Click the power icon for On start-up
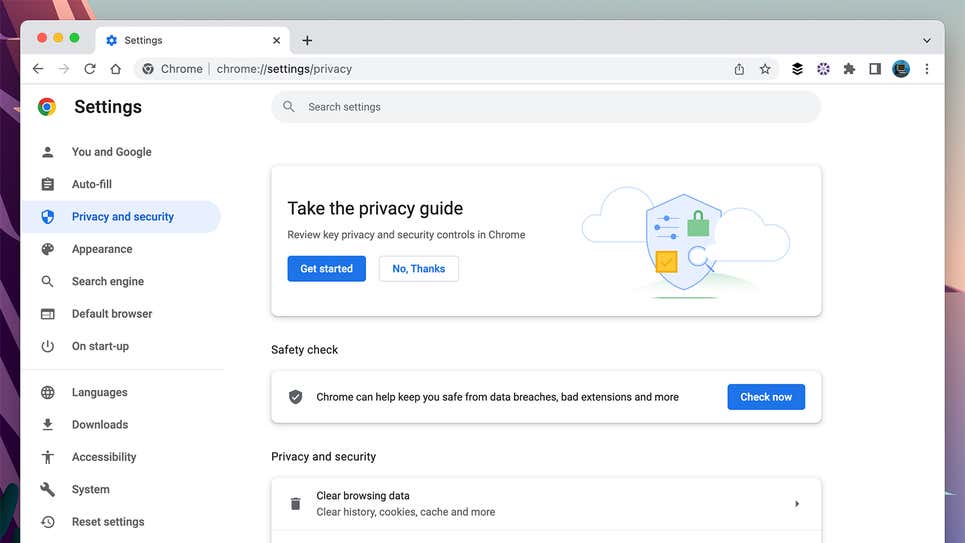 point(47,346)
